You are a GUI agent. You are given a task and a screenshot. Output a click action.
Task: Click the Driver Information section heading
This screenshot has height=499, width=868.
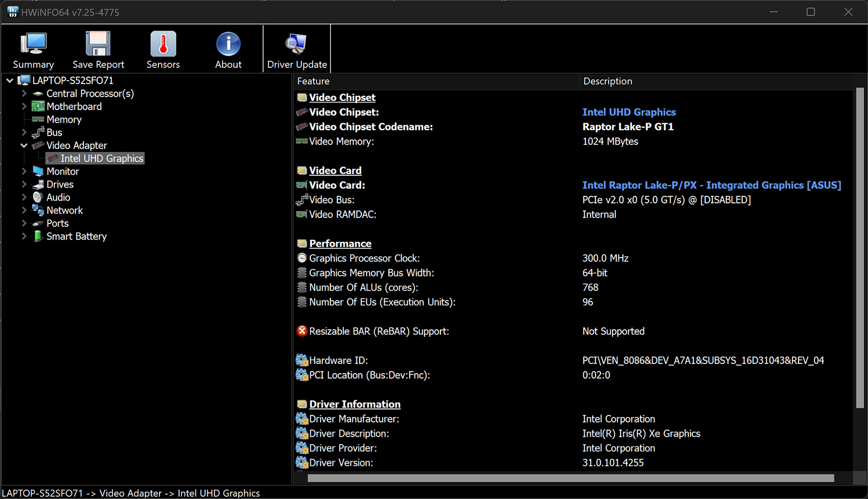(x=355, y=404)
